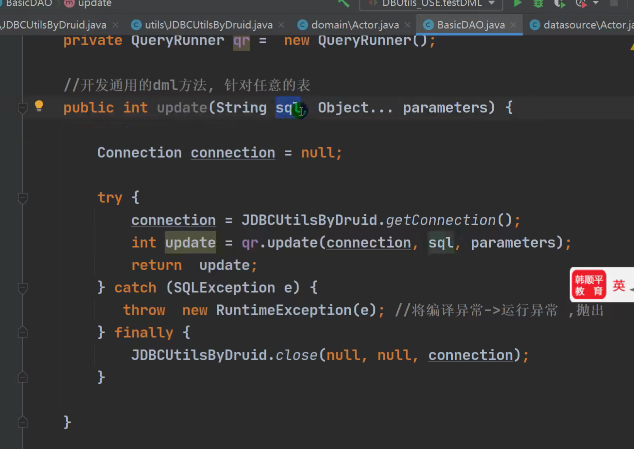Collapse the catch block with its fold marker
The image size is (634, 449).
click(23, 288)
